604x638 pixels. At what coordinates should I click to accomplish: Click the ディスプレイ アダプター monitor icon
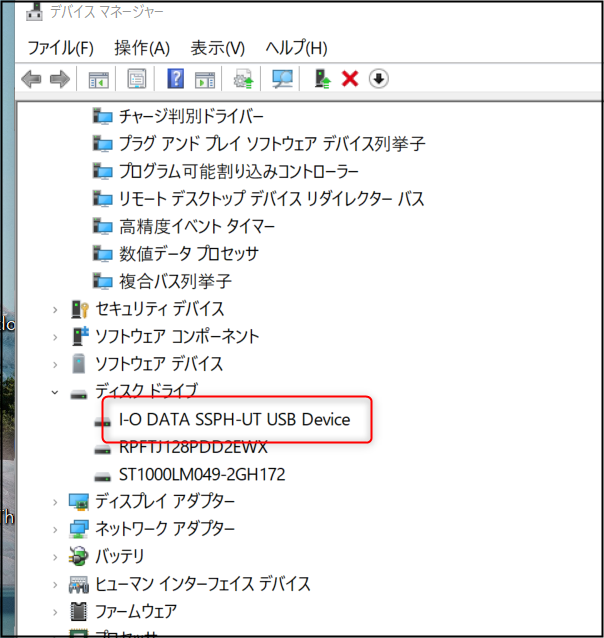(79, 502)
